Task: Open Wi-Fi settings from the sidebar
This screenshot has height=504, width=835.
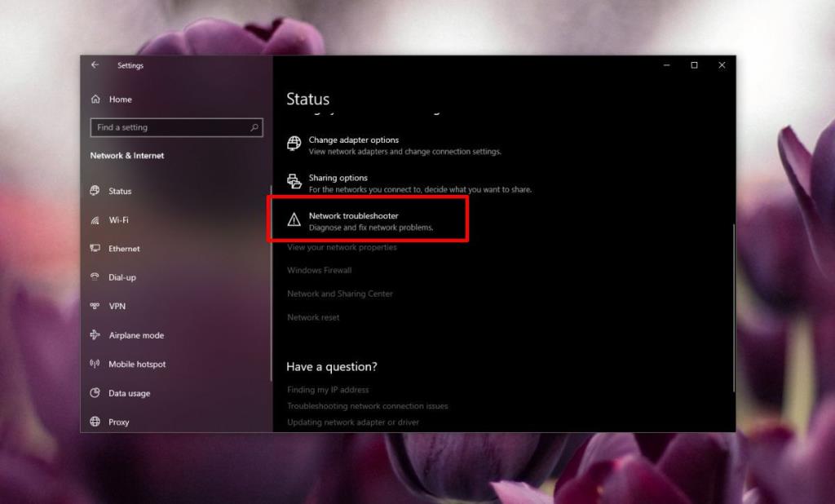Action: [x=119, y=219]
